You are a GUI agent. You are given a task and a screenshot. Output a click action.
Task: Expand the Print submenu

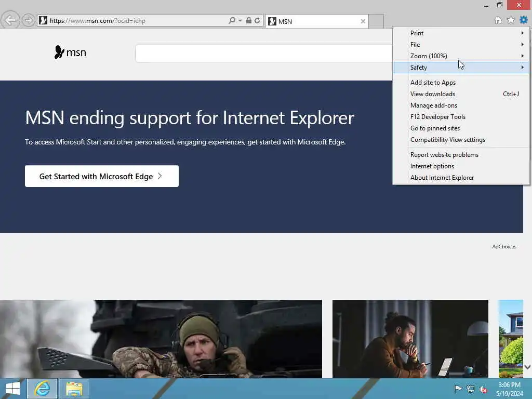tap(461, 33)
